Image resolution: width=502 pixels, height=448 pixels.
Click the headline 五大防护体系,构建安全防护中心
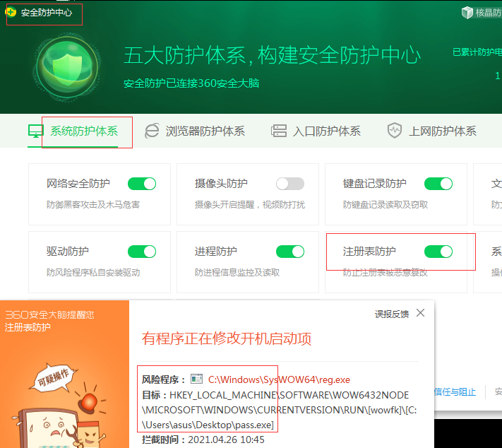click(x=272, y=55)
